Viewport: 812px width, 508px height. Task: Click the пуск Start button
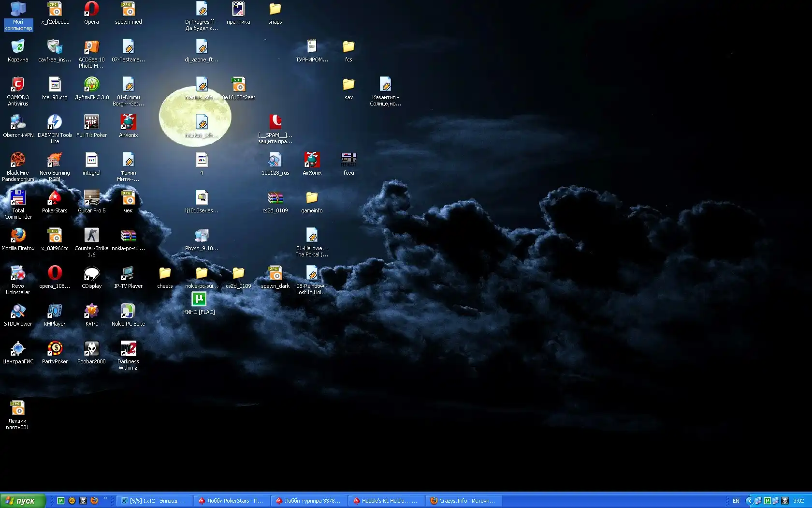[22, 501]
